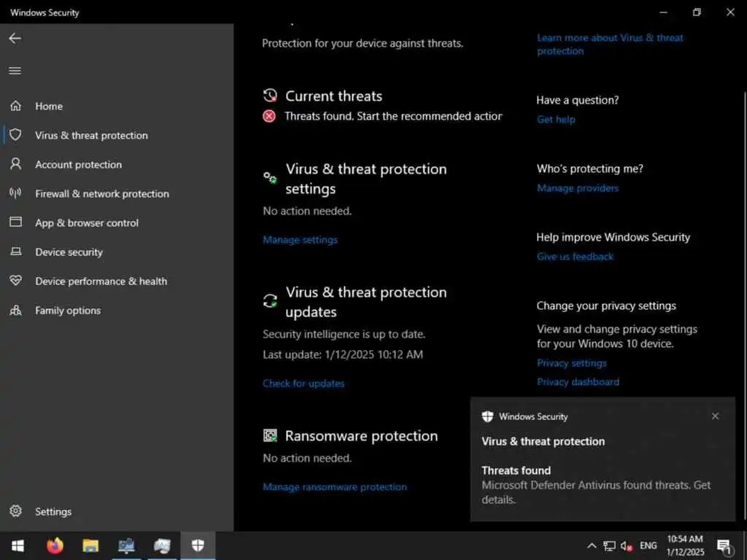Click the Settings gear icon in sidebar
The width and height of the screenshot is (747, 560).
16,511
